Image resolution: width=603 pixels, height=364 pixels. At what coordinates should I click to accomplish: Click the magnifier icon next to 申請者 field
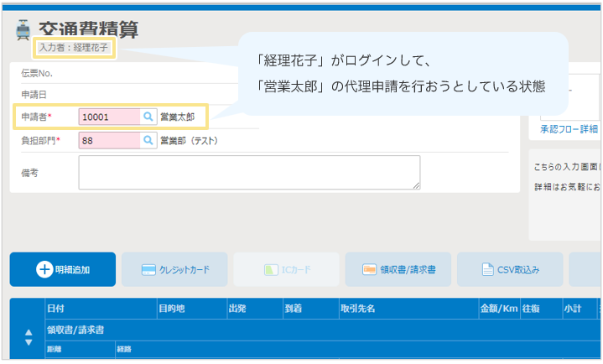click(148, 117)
